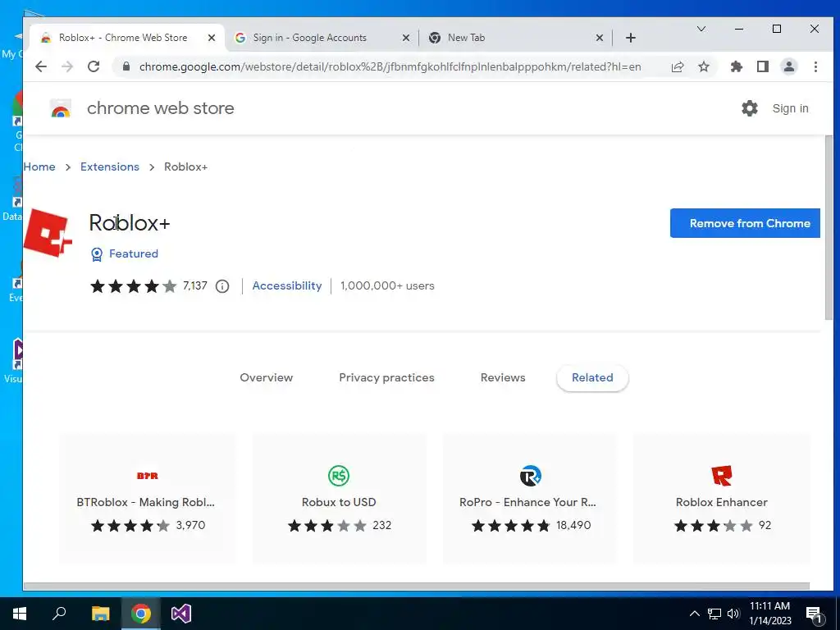The image size is (840, 630).
Task: Open a new browser tab with plus
Action: [631, 38]
